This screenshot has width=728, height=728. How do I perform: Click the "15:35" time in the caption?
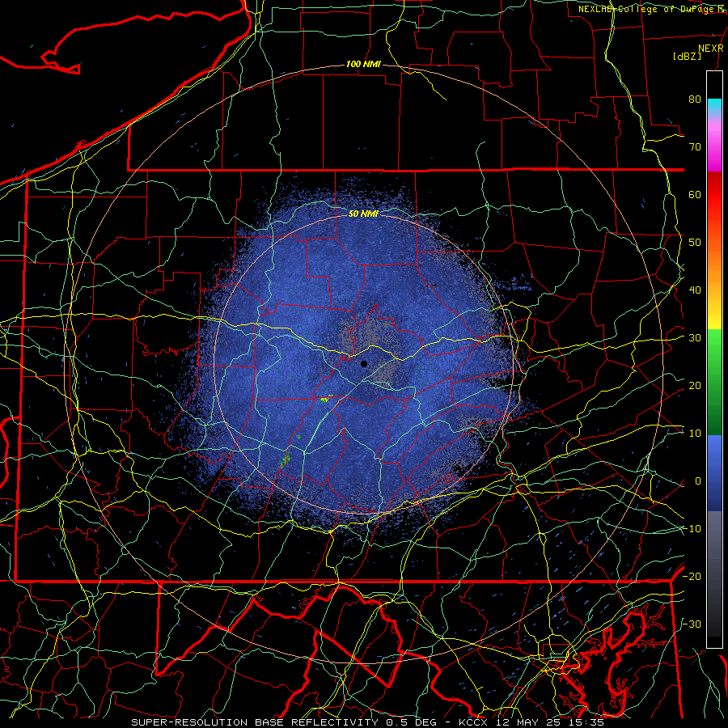coord(587,722)
